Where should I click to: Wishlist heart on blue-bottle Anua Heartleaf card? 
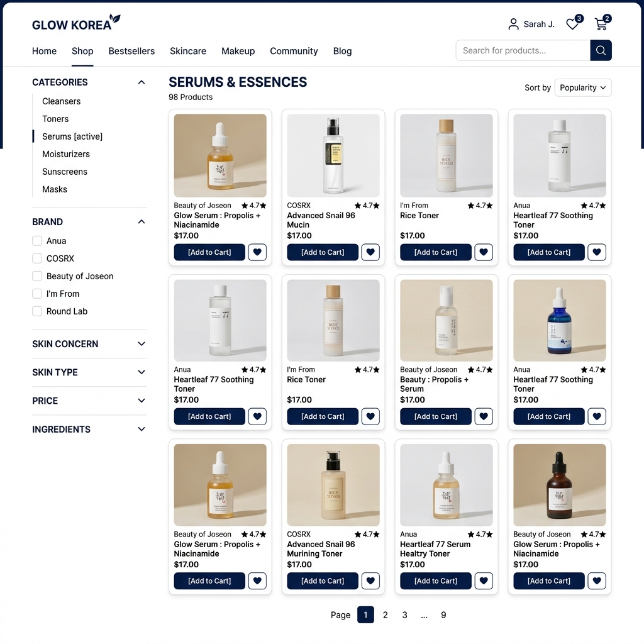click(597, 416)
